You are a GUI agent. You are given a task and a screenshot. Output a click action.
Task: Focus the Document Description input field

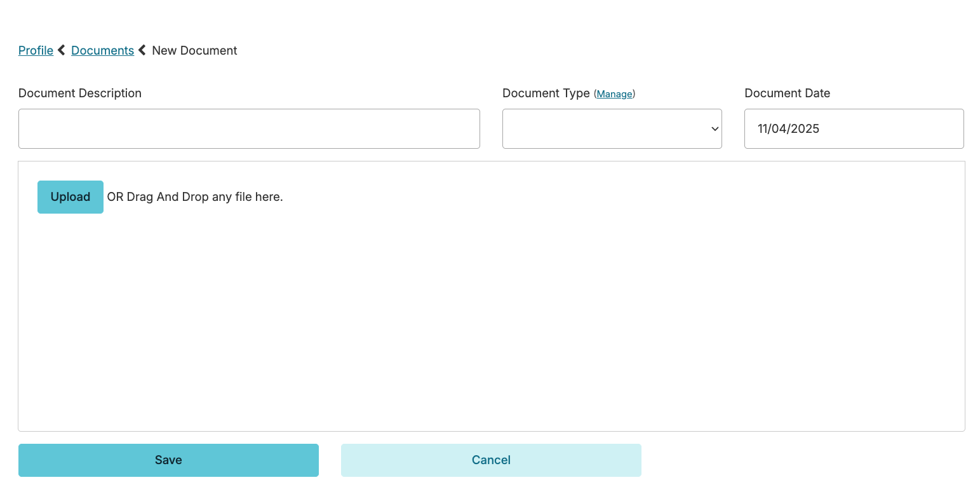(x=249, y=128)
